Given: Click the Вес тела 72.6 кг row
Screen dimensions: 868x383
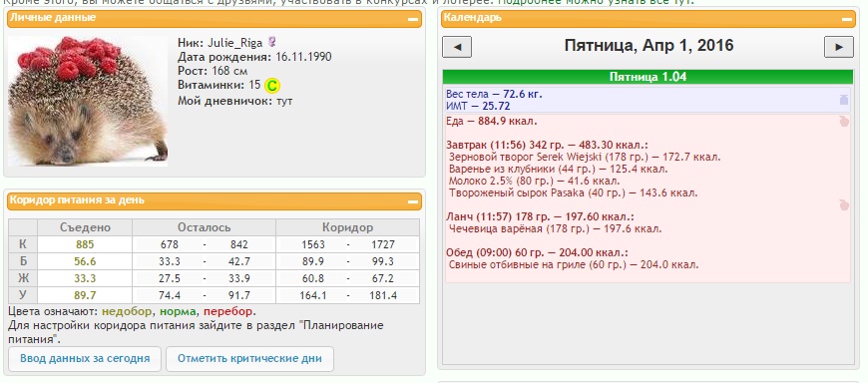Looking at the screenshot, I should pos(494,94).
